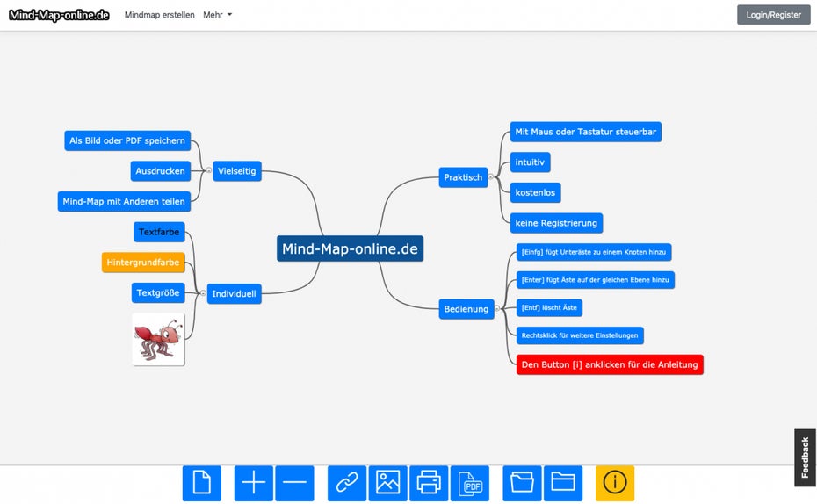817x504 pixels.
Task: Collapse the Bedienung branch toggle circle
Action: point(497,309)
